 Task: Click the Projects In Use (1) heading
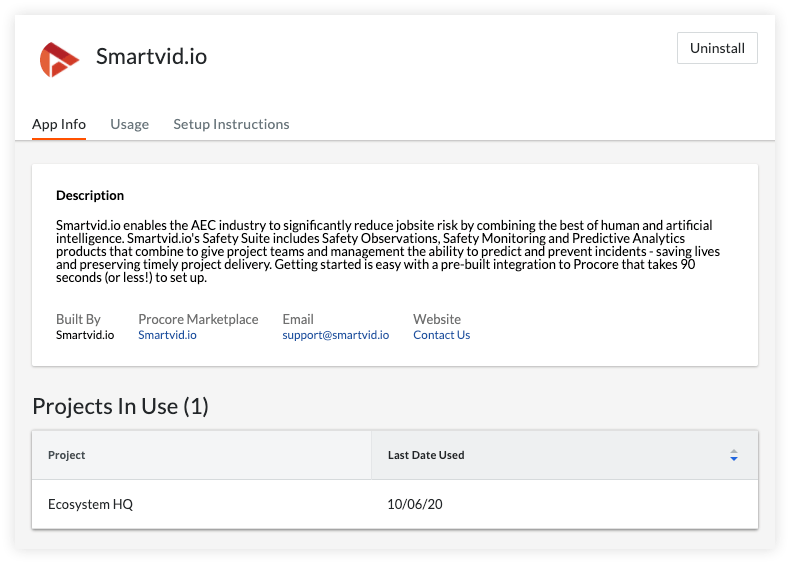point(120,406)
